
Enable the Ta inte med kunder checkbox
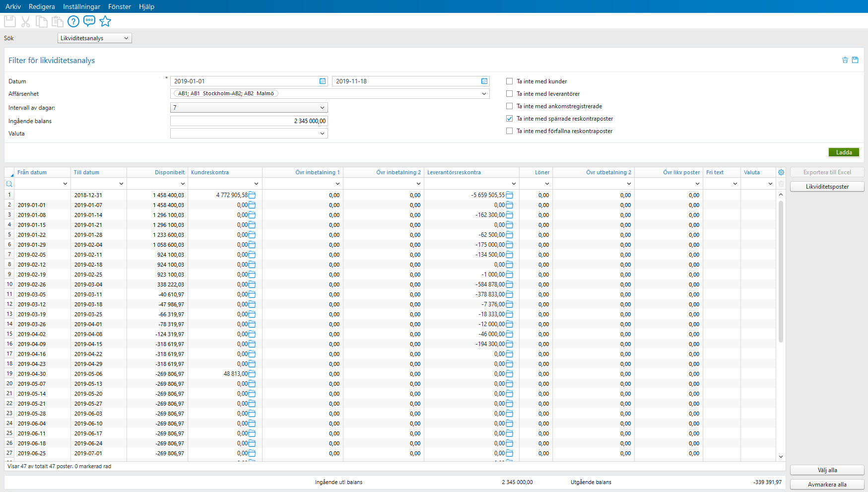(509, 81)
